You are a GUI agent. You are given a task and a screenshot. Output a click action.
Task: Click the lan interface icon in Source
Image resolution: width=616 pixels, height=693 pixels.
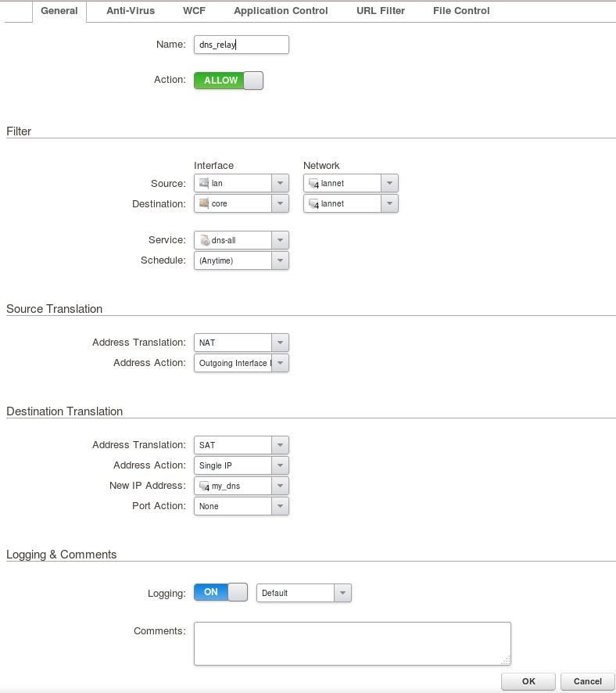click(205, 183)
